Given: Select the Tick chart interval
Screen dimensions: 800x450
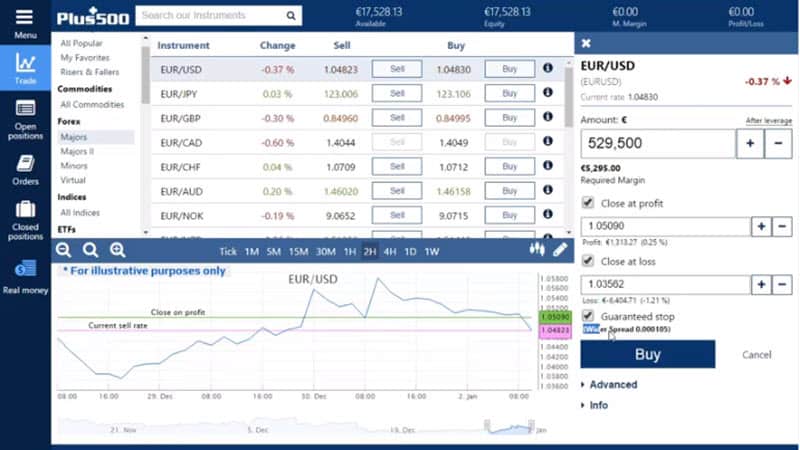Looking at the screenshot, I should [228, 252].
